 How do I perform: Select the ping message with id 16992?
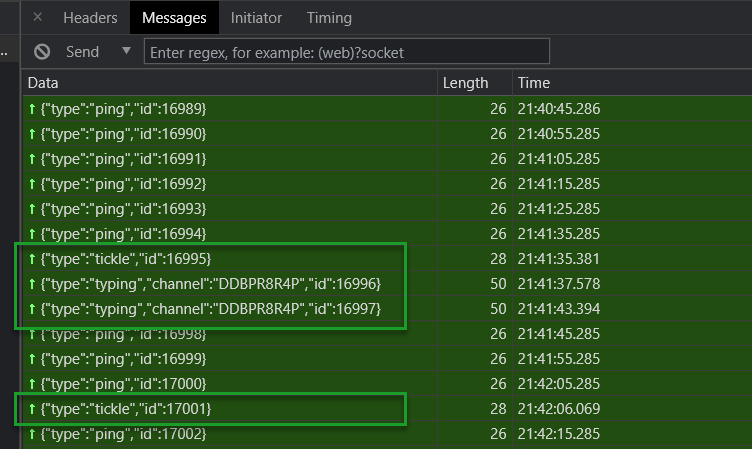click(x=387, y=183)
